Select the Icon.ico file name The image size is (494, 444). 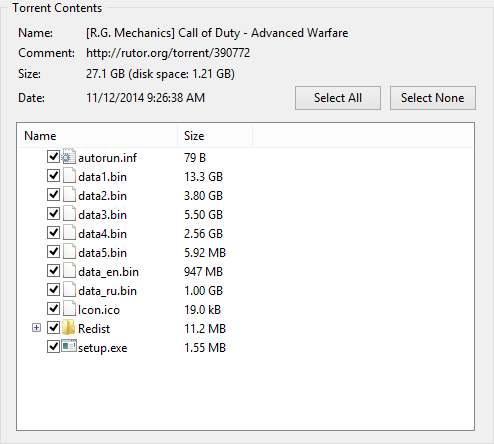point(99,310)
